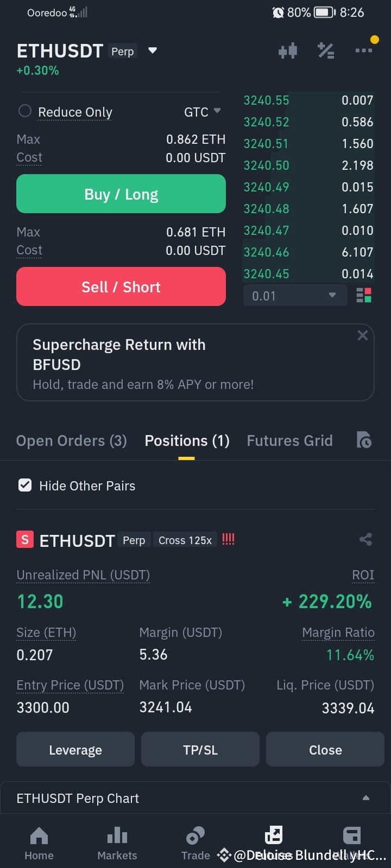Go to the Home tab icon

[x=39, y=836]
